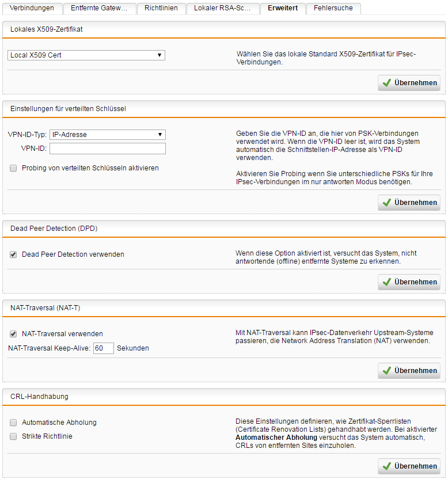Select the Lokaler RSA-Schlüssel tab
The height and width of the screenshot is (483, 448).
click(x=223, y=8)
